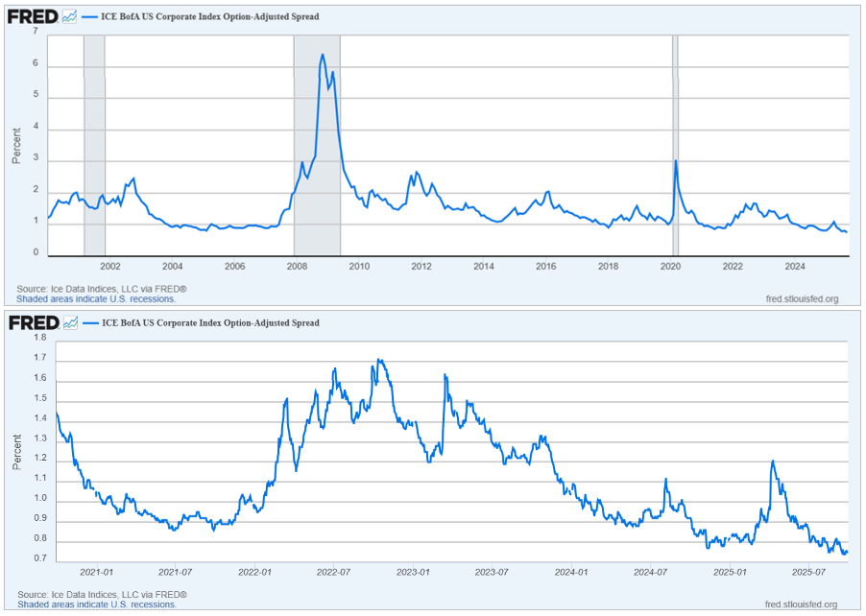The height and width of the screenshot is (616, 866).
Task: Select the bottom chart's series title text
Action: 210,323
